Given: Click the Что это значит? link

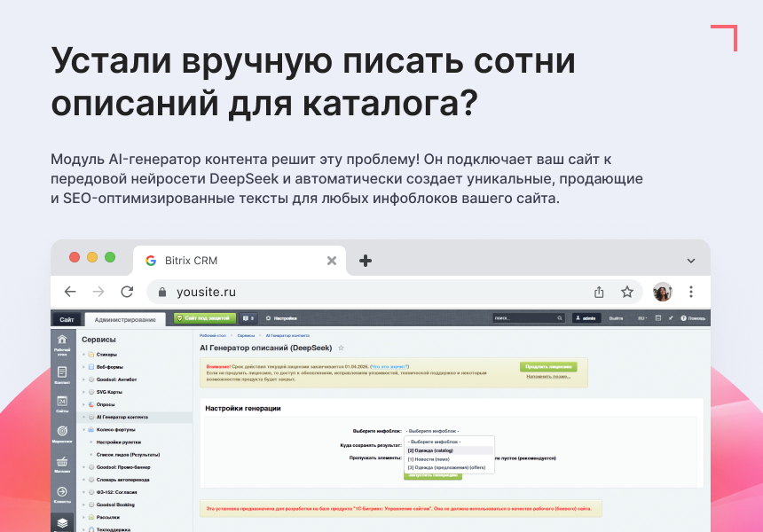Looking at the screenshot, I should click(389, 367).
